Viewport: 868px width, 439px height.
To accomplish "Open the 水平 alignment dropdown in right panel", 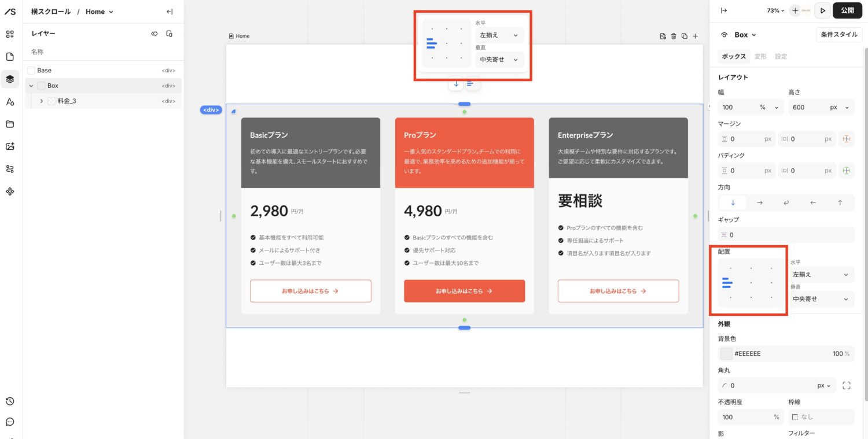I will pyautogui.click(x=821, y=275).
